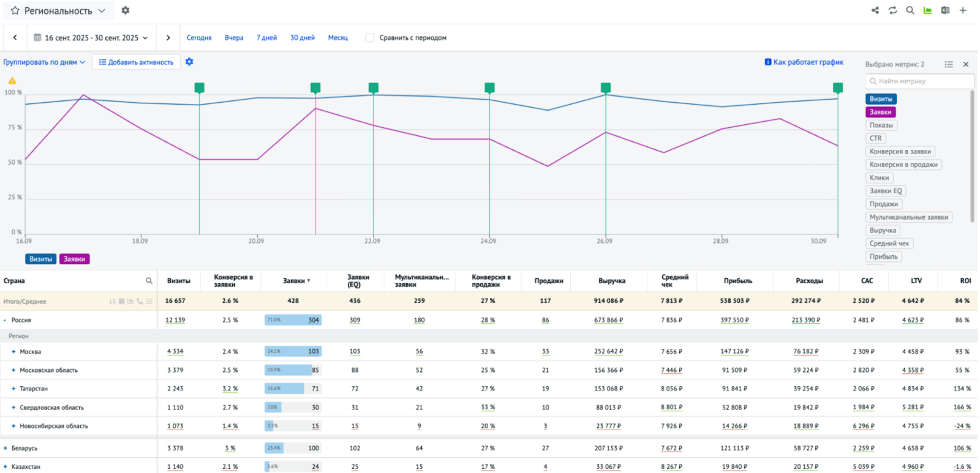Select the Месяц period shortcut
Viewport: 980px width, 473px height.
(x=337, y=38)
